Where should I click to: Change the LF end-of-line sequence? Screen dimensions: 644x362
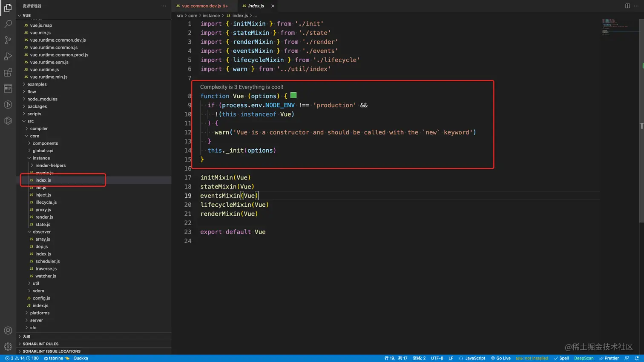451,358
